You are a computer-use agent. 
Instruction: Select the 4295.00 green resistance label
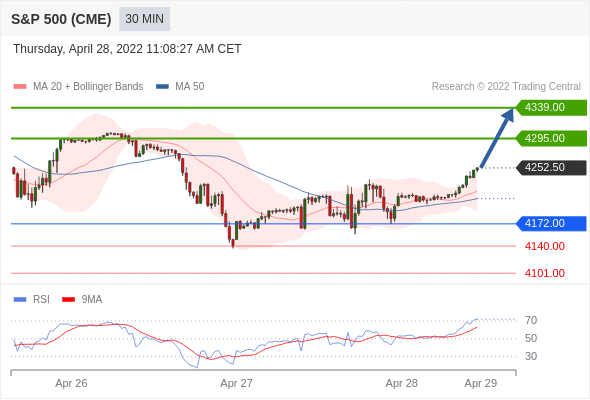pos(551,138)
